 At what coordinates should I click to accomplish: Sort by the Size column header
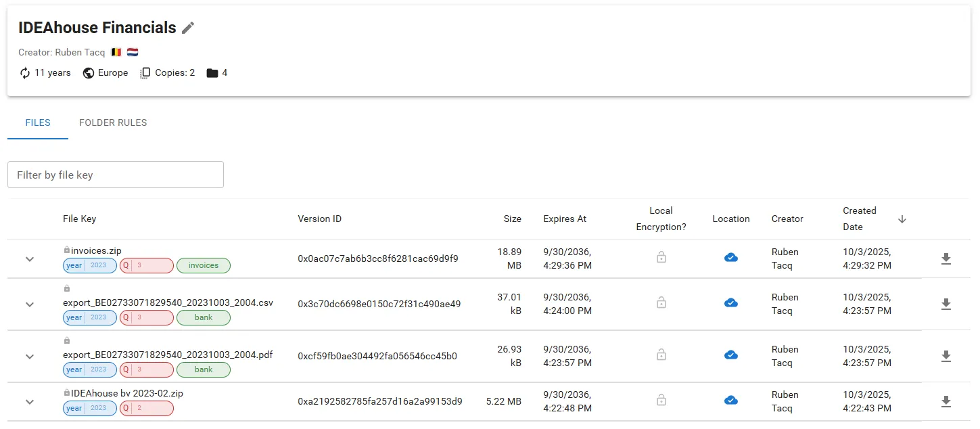(x=512, y=219)
